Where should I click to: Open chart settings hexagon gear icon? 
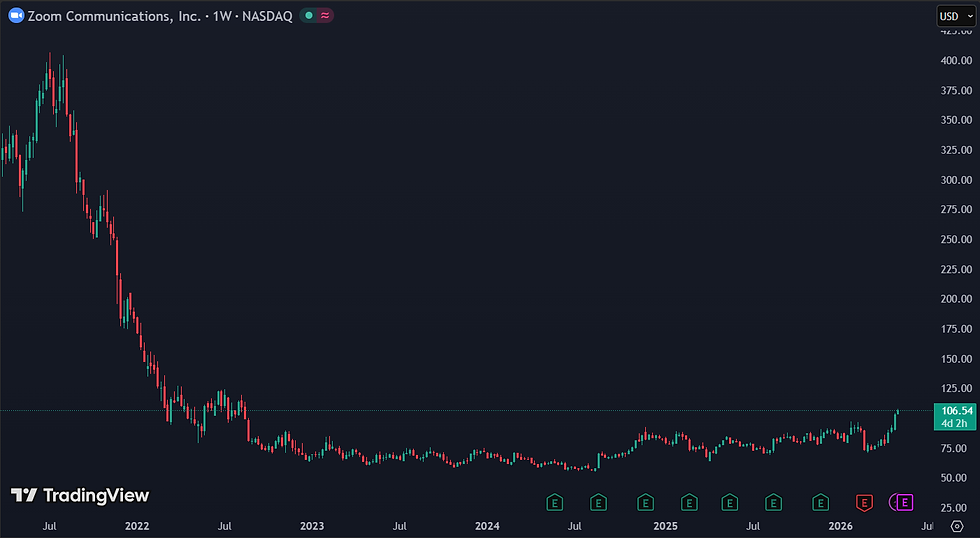click(957, 526)
